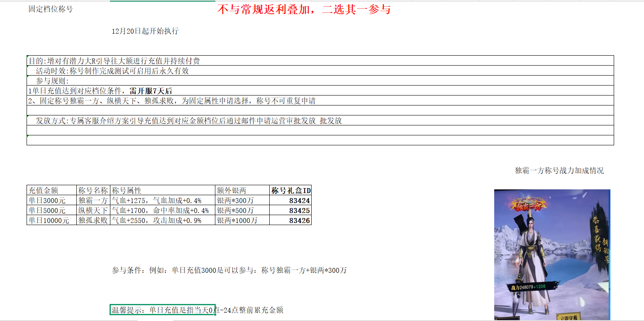
Task: Click the 发放方式 distribution rule row
Action: [189, 121]
